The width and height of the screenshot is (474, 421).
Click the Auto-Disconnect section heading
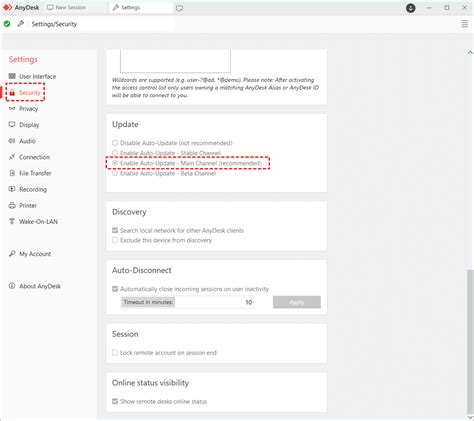pyautogui.click(x=142, y=270)
